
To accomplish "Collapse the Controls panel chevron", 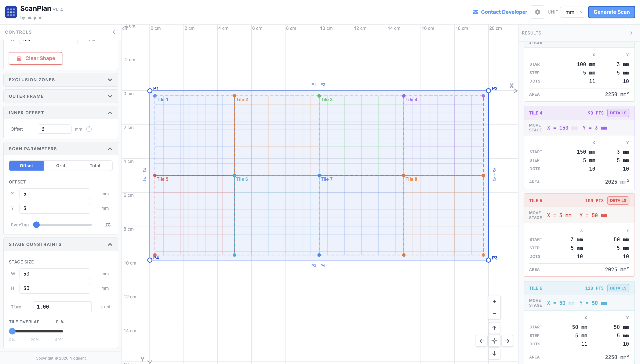I will (x=114, y=32).
